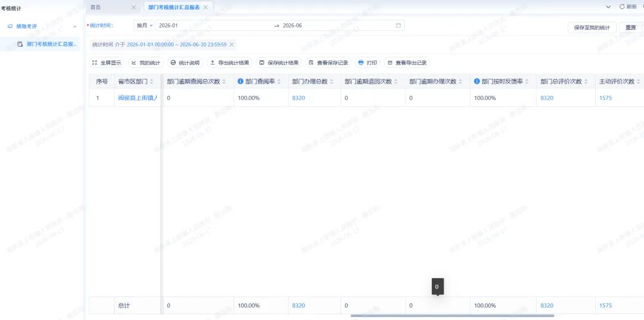Remove the 统计时间 filter tag
The height and width of the screenshot is (320, 644).
(x=231, y=44)
